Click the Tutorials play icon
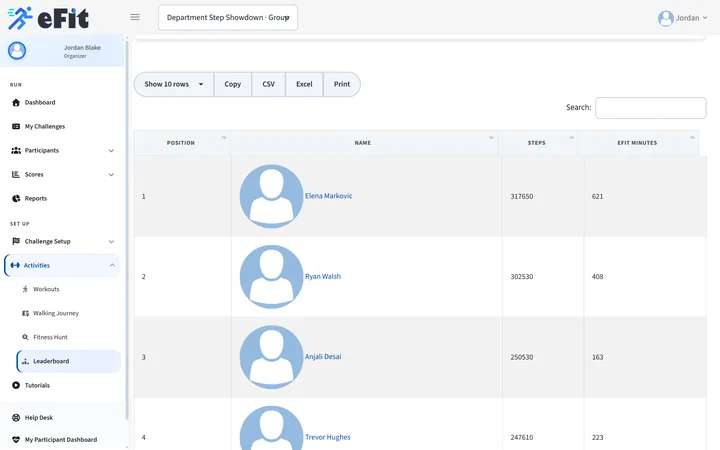The height and width of the screenshot is (450, 720). pos(16,385)
